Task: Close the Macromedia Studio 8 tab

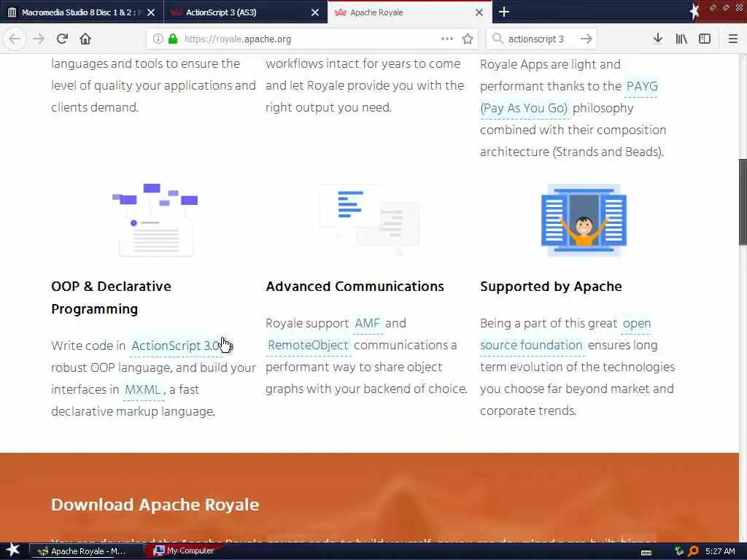Action: (x=151, y=12)
